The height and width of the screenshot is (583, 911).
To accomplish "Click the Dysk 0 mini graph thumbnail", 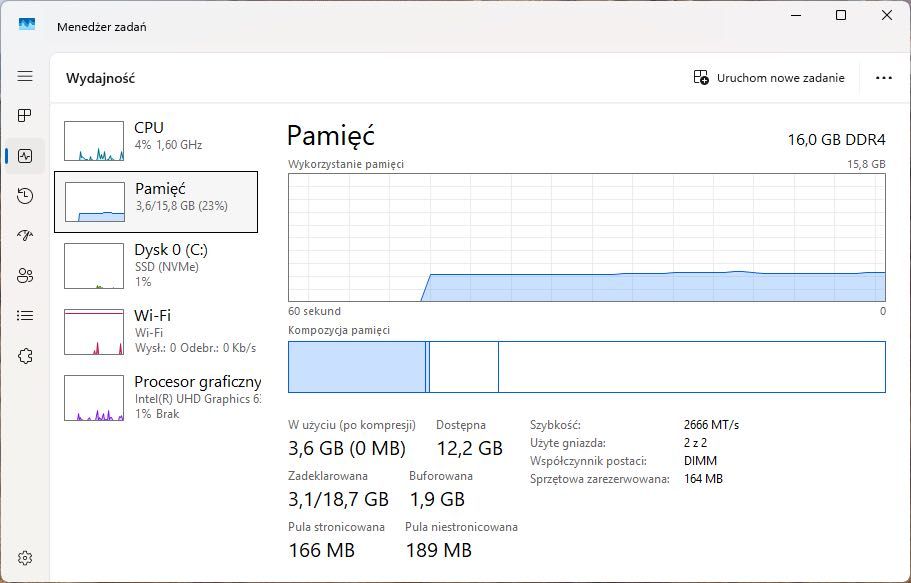I will point(94,266).
